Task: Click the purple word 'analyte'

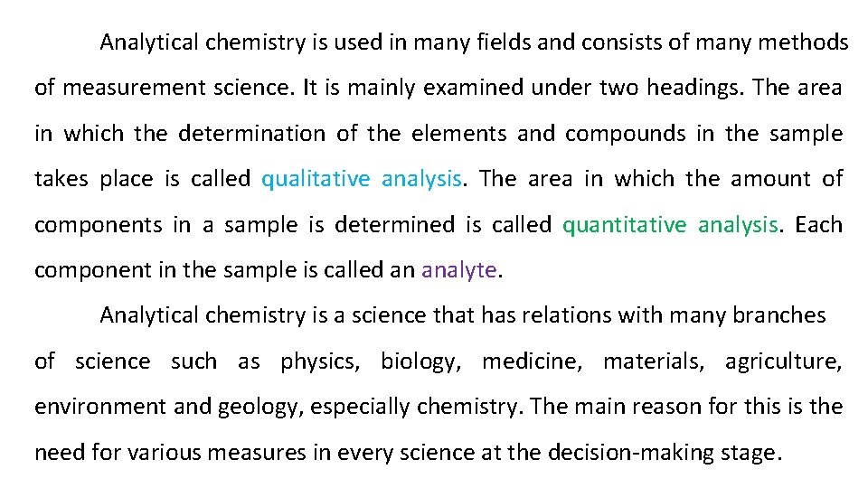Action: [459, 270]
